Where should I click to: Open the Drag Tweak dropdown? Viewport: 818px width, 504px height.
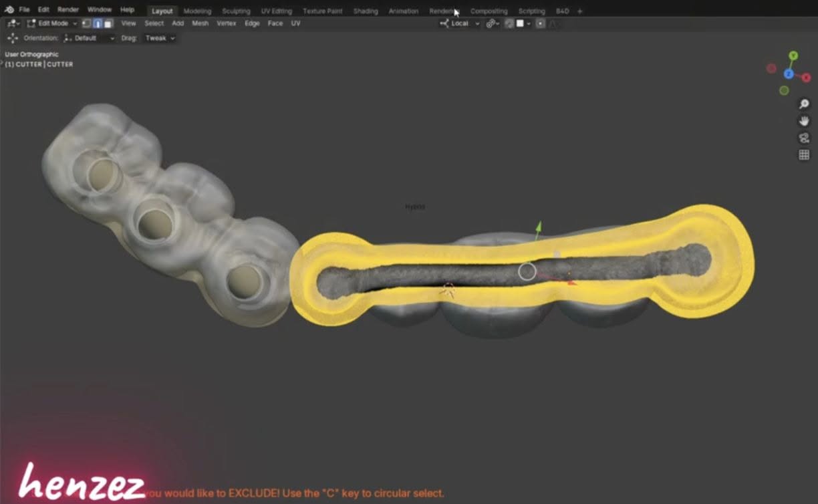(x=160, y=38)
